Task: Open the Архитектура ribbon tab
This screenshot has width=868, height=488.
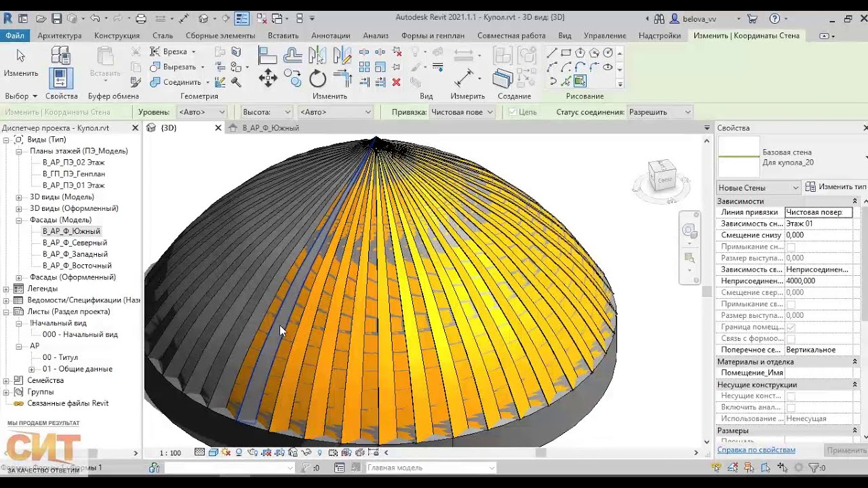Action: point(60,35)
